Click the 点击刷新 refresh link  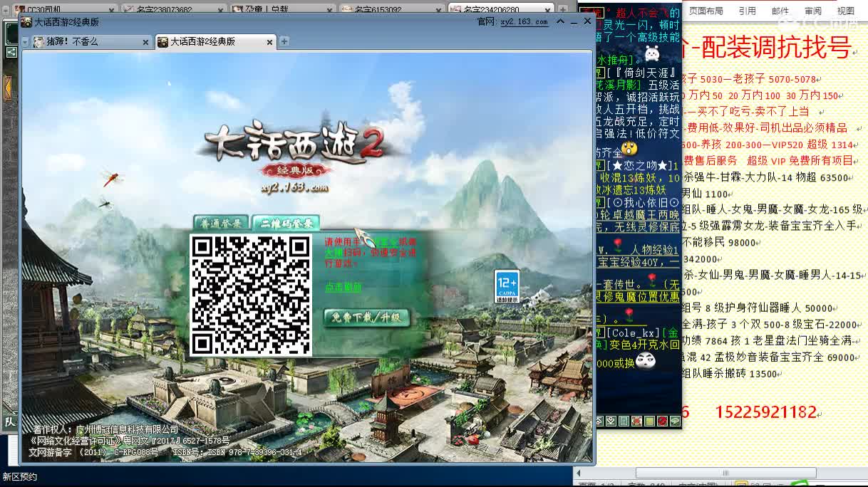(343, 287)
